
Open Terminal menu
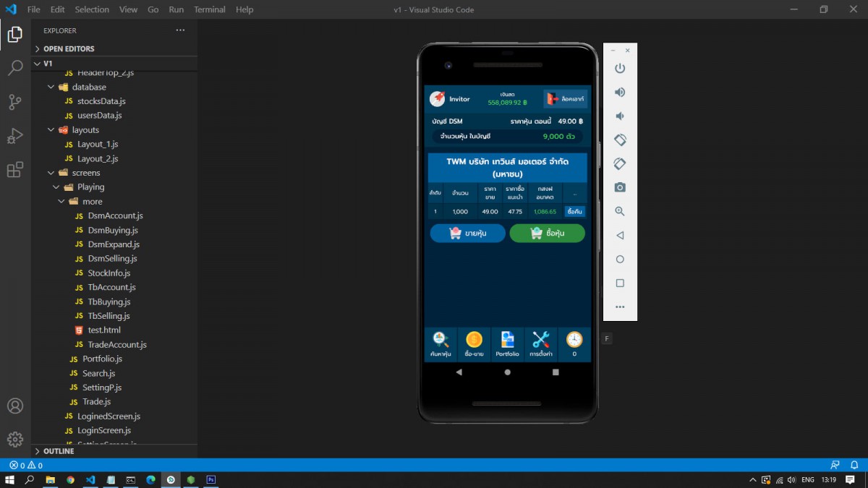click(x=210, y=9)
